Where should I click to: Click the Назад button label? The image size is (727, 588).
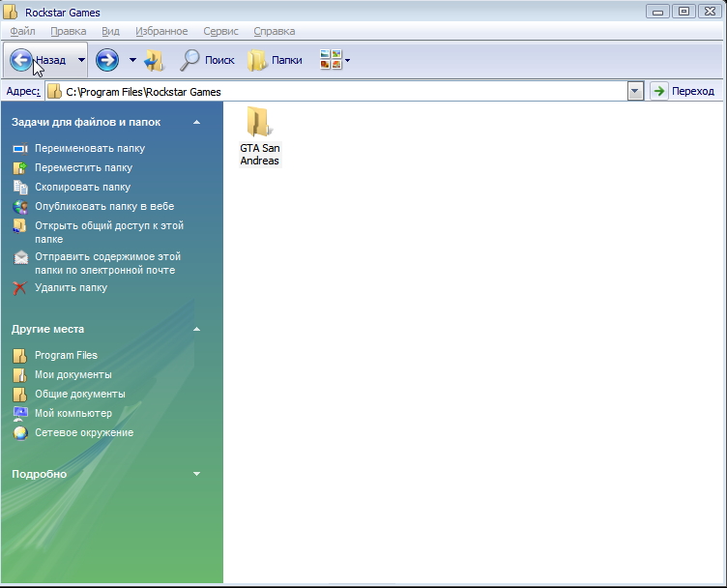coord(50,60)
